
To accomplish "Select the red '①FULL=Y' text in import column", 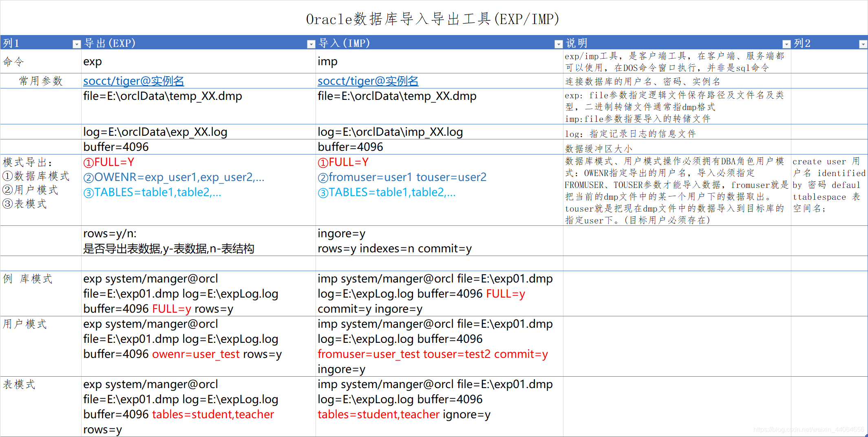I will click(343, 162).
